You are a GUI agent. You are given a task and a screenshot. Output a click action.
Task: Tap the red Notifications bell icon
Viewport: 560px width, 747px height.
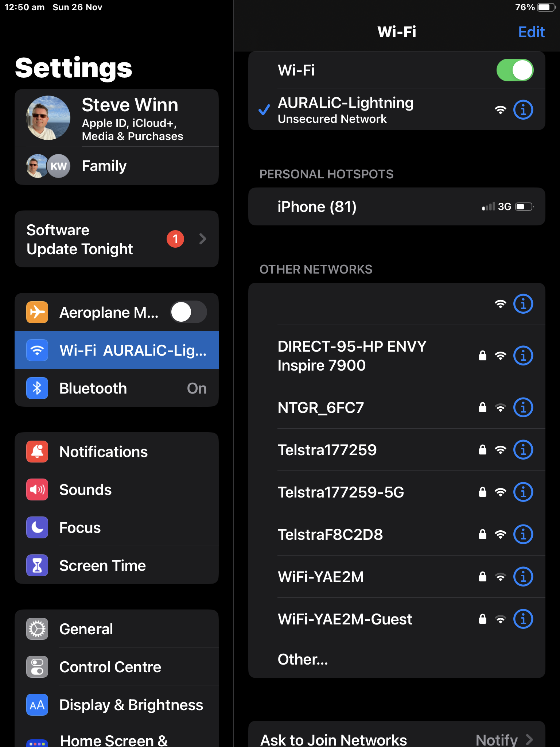[x=37, y=452]
